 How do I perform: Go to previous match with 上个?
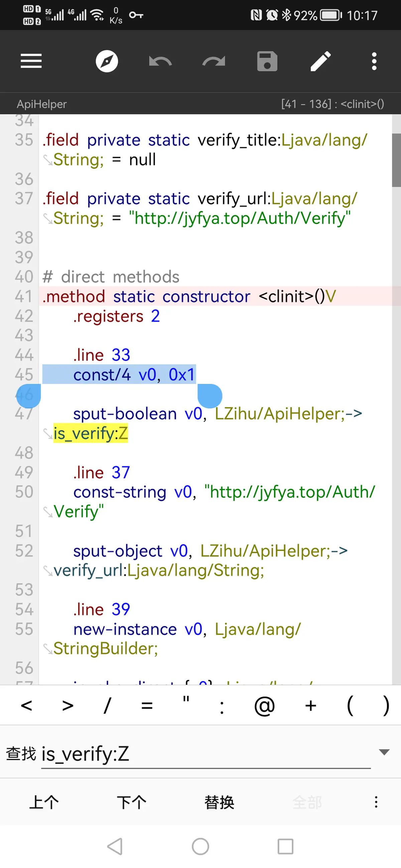point(44,802)
